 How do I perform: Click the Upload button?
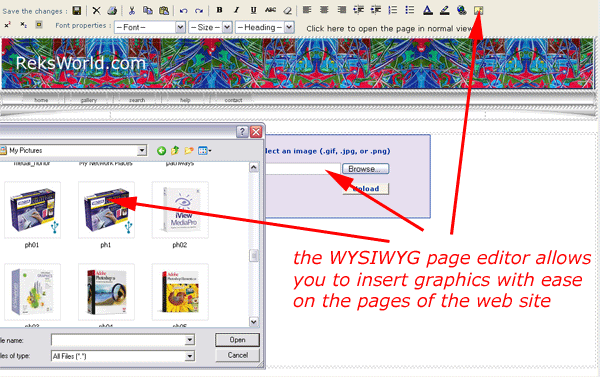365,189
